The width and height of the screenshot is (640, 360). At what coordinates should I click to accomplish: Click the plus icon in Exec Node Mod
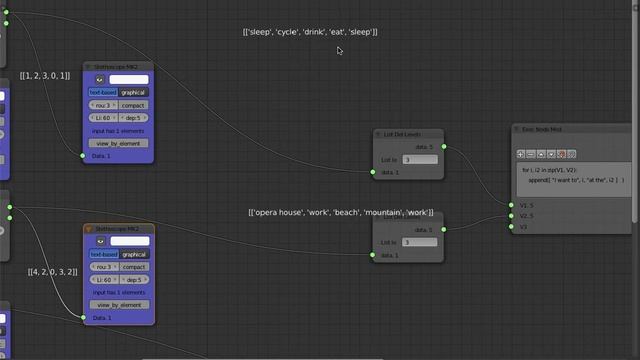click(x=521, y=154)
